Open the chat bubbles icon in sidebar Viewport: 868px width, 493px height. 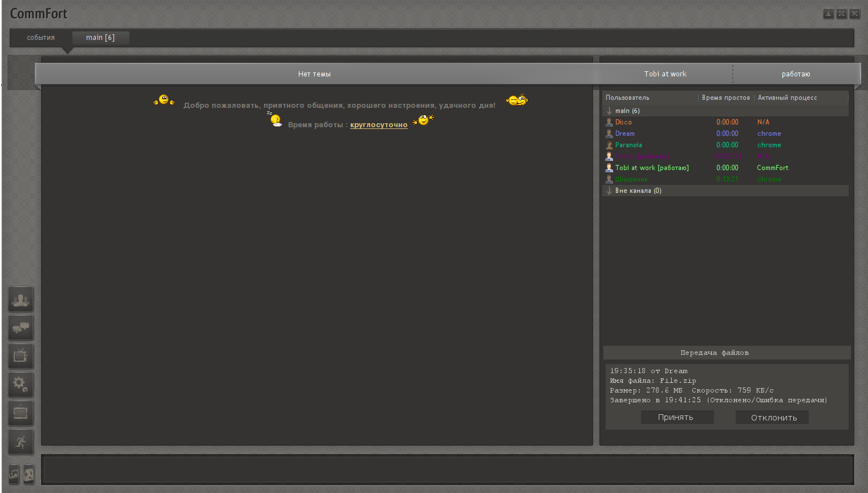pos(21,328)
